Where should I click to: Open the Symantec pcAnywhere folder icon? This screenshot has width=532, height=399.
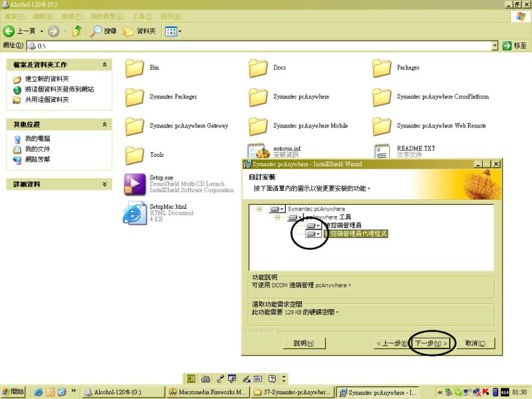point(258,97)
